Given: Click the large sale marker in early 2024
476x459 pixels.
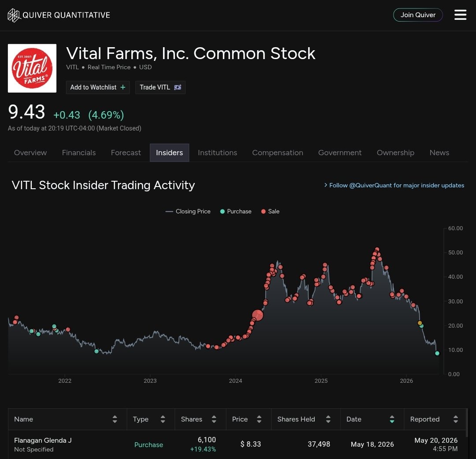Looking at the screenshot, I should [258, 315].
